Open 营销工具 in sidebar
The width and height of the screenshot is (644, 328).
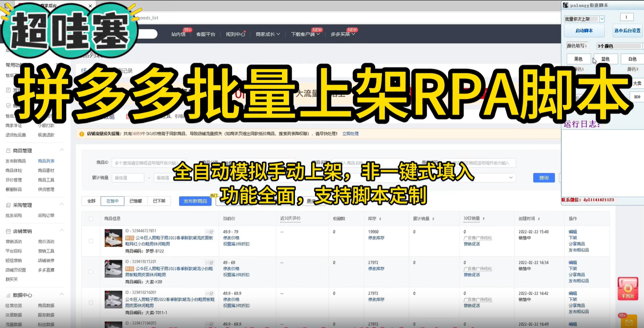(46, 251)
